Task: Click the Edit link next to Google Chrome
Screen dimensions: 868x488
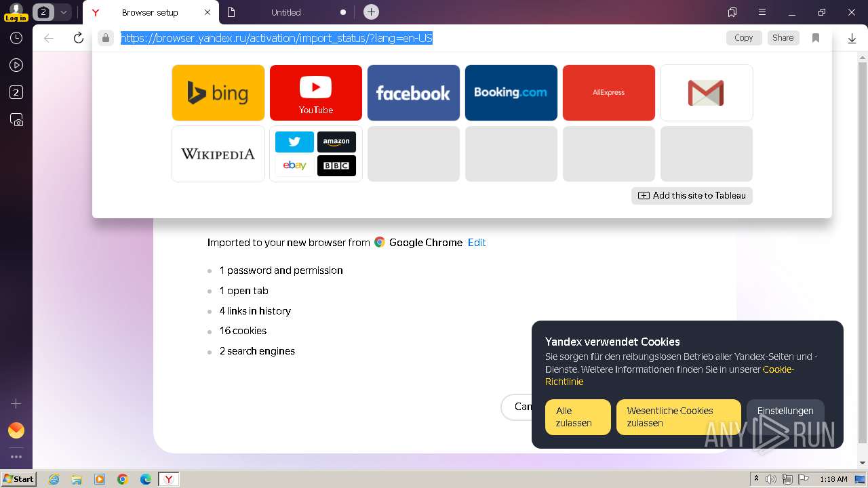Action: point(477,243)
